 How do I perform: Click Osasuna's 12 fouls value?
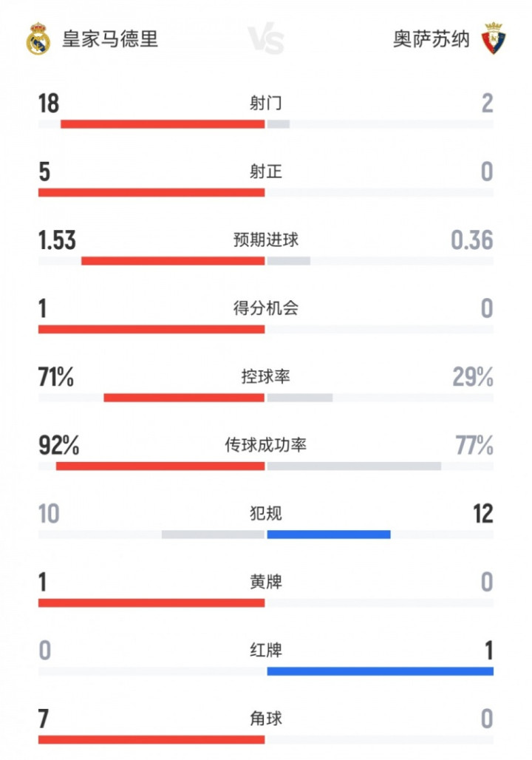482,514
